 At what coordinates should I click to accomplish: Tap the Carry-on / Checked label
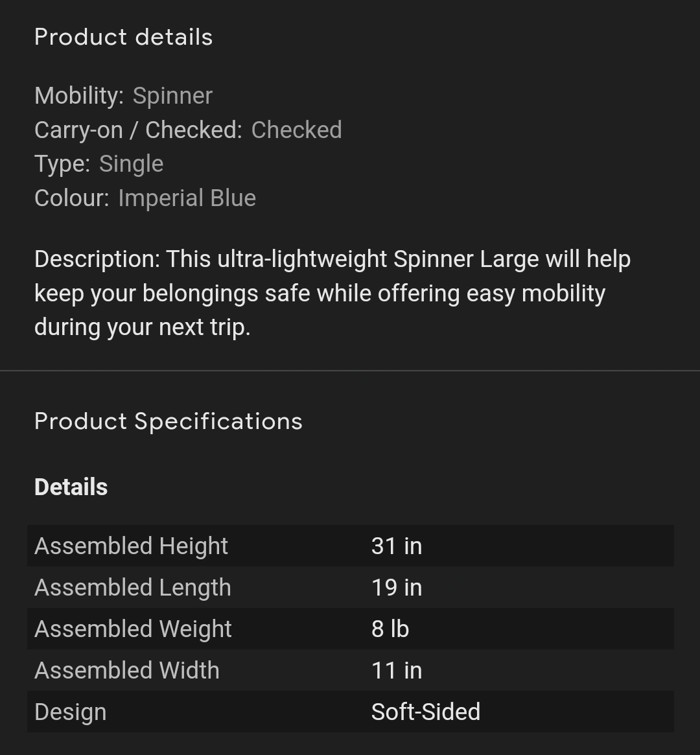pos(137,130)
